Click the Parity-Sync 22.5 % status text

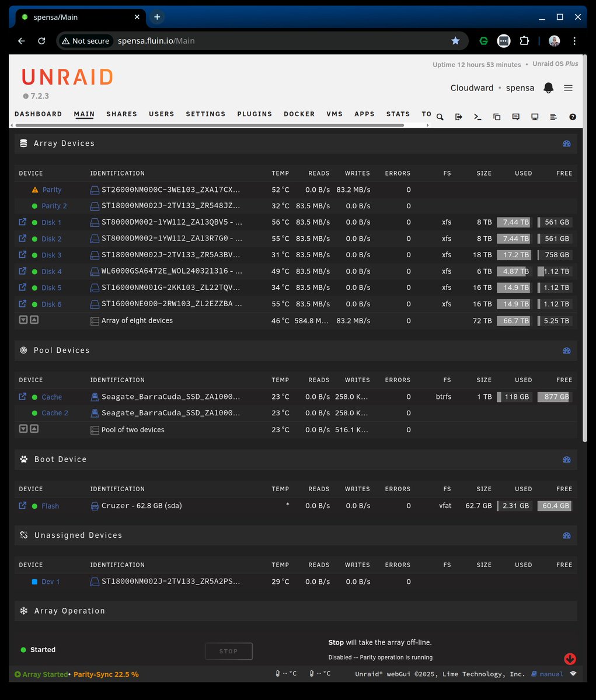[x=106, y=674]
